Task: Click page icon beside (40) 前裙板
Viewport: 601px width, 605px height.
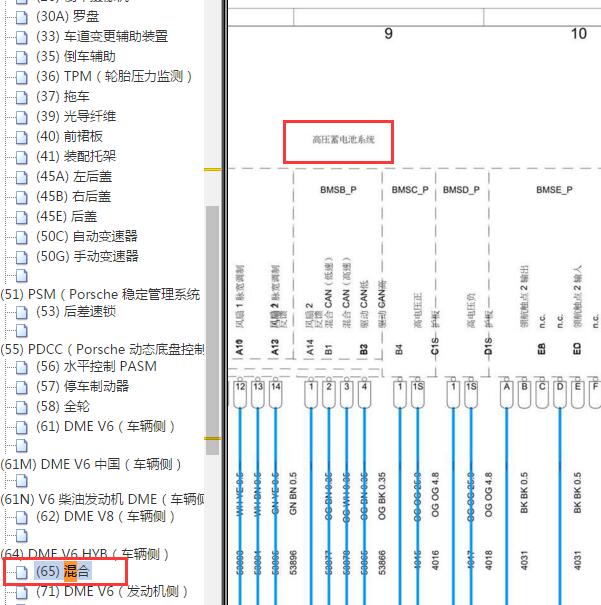Action: point(22,137)
